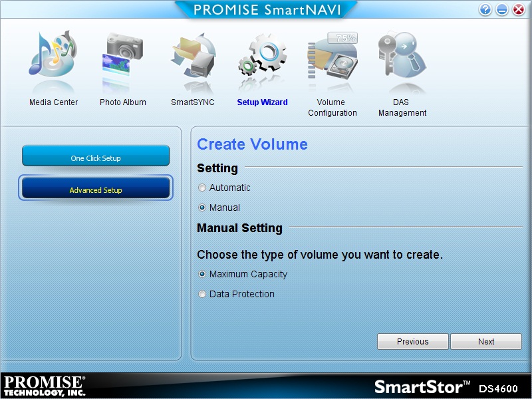Launch SmartSYNC folder sync icon
Image resolution: width=532 pixels, height=399 pixels.
coord(193,55)
